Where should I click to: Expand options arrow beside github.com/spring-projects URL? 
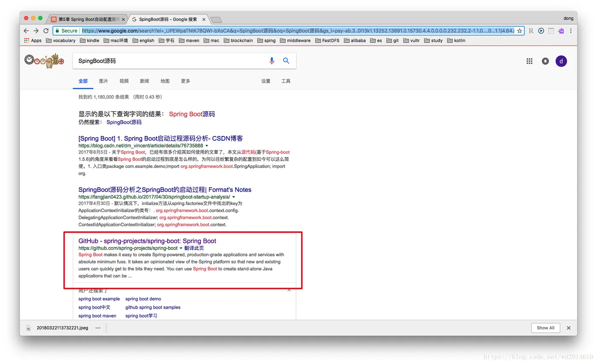click(181, 248)
